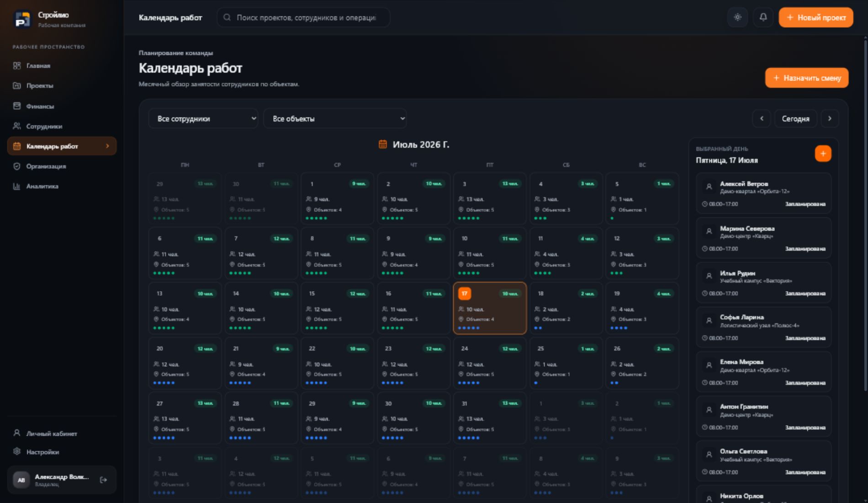
Task: Click the Сотрудники sidebar icon
Action: click(x=17, y=126)
